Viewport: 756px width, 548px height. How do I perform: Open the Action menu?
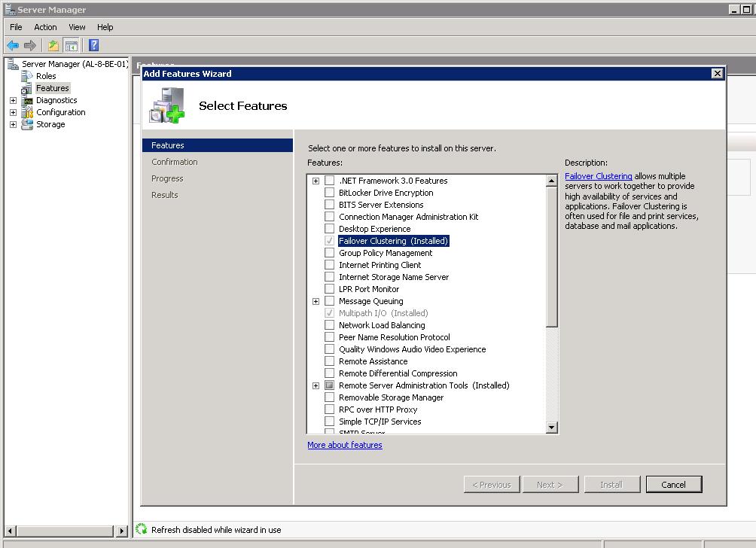pos(45,27)
